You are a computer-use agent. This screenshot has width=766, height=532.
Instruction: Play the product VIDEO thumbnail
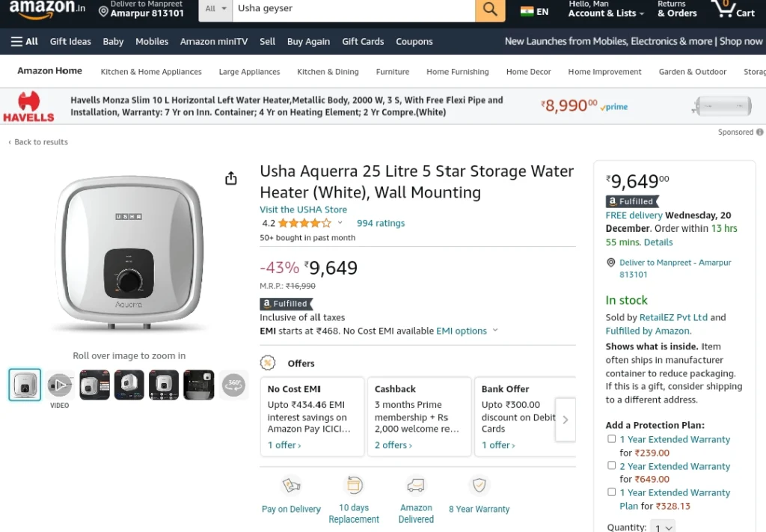tap(60, 385)
